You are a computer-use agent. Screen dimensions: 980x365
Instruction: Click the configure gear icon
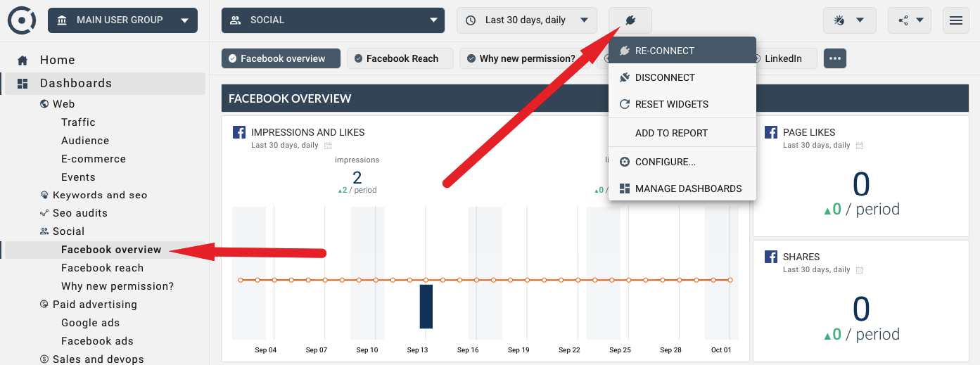pos(624,162)
